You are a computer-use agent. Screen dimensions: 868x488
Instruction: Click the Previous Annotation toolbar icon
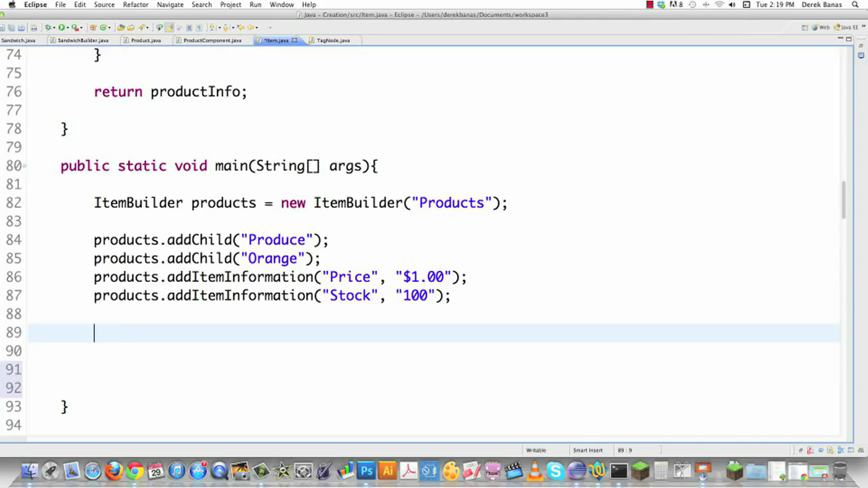(x=225, y=27)
